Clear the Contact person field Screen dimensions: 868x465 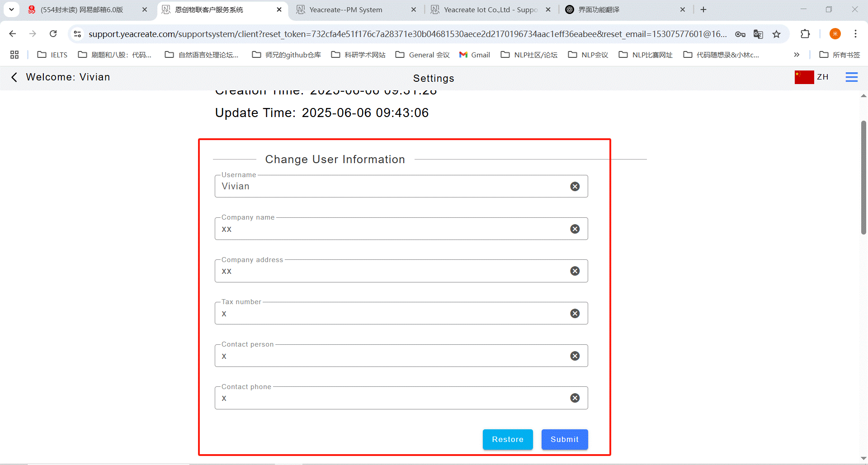575,356
